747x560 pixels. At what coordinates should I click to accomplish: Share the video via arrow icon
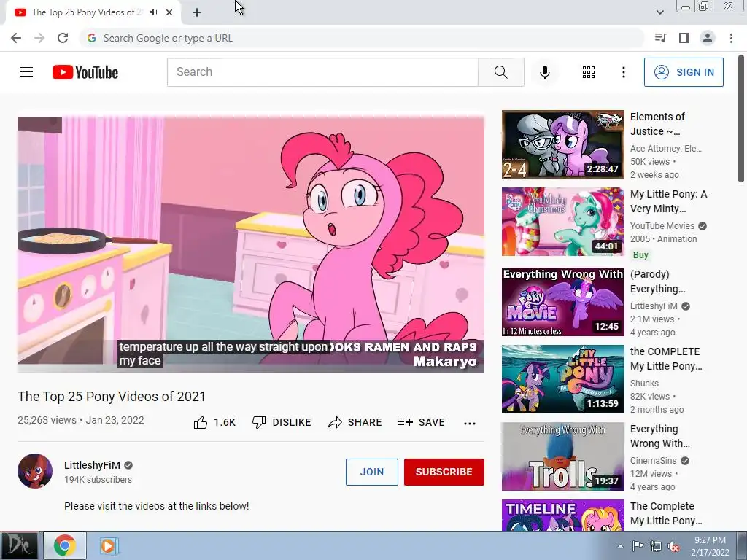334,422
